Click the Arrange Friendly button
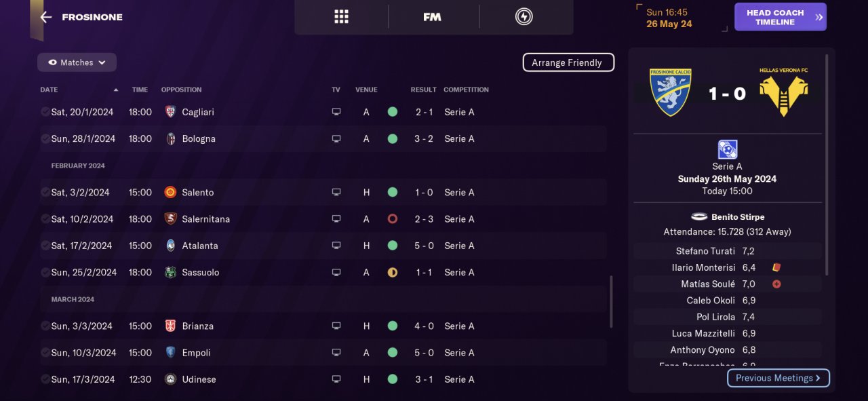The image size is (868, 401). (x=568, y=62)
